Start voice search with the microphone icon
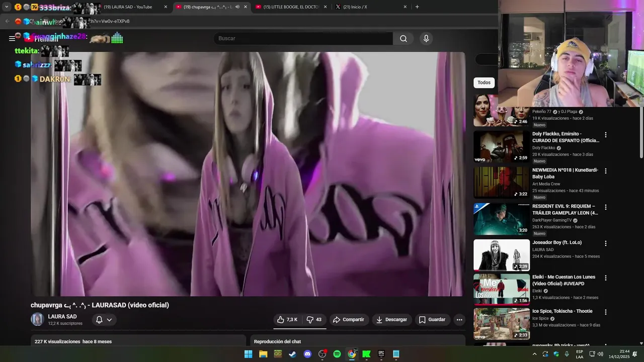The image size is (644, 362). tap(426, 38)
